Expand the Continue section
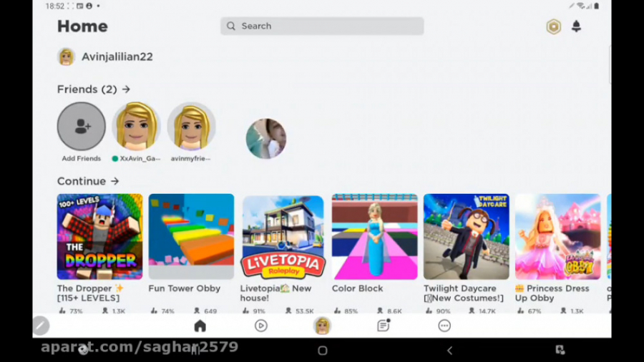Screen dimensions: 644x362 click(88, 181)
